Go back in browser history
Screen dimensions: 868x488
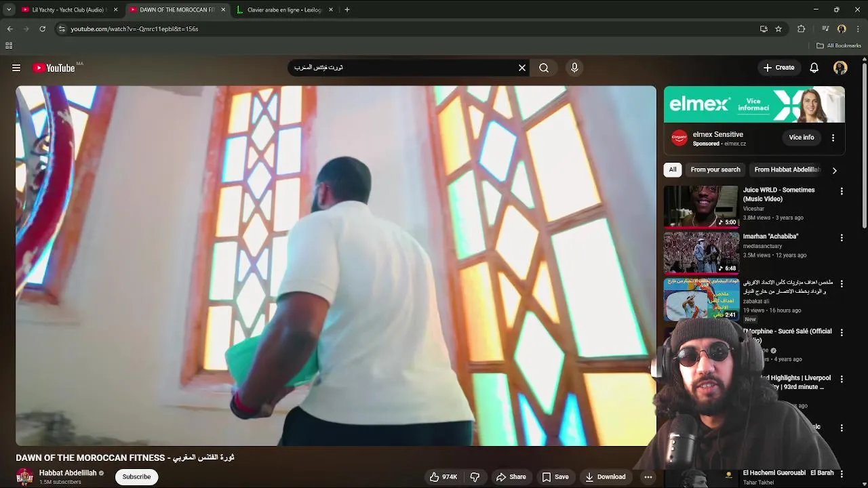9,29
